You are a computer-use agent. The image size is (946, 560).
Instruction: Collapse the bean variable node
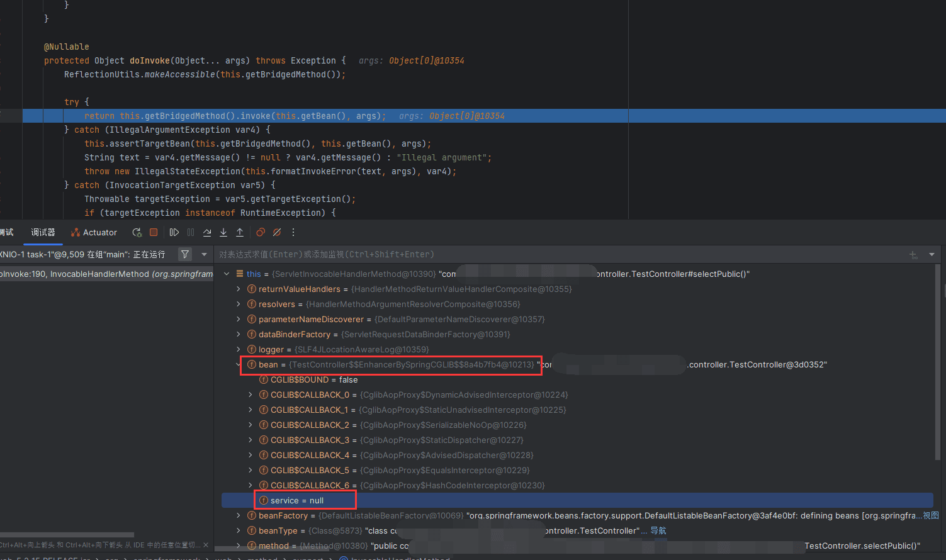click(239, 364)
